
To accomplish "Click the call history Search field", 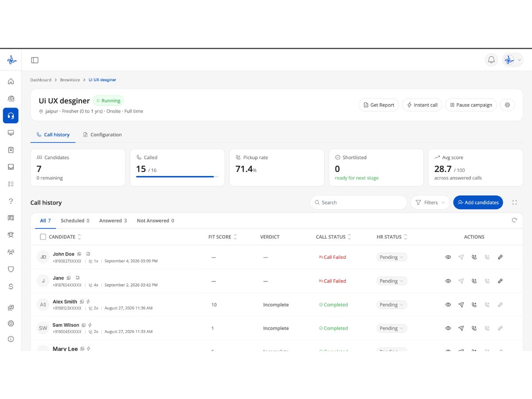I will (359, 203).
